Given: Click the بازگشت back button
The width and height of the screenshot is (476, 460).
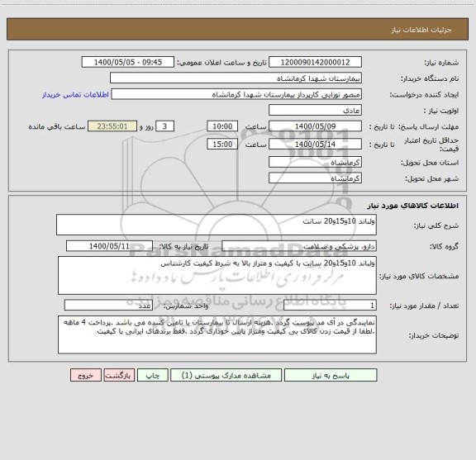Looking at the screenshot, I should [x=119, y=375].
